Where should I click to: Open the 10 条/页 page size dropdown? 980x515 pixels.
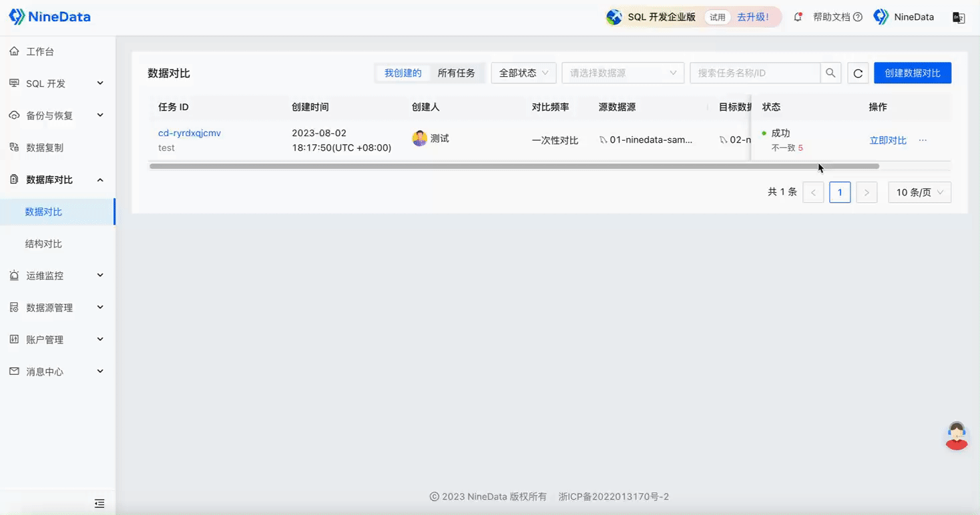920,192
